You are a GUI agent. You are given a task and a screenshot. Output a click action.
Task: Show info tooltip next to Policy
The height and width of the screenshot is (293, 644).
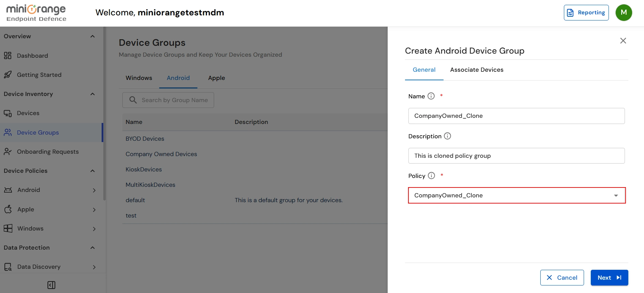[431, 176]
